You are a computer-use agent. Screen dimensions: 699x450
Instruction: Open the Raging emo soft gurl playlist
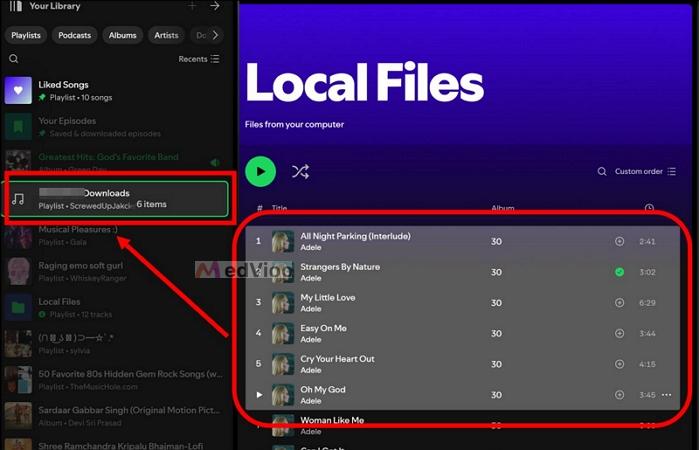116,271
